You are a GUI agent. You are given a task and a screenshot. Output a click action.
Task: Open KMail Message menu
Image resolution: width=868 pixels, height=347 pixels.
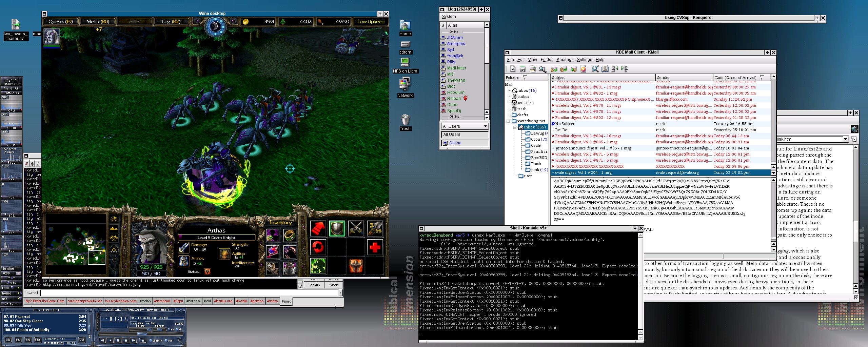[x=565, y=60]
